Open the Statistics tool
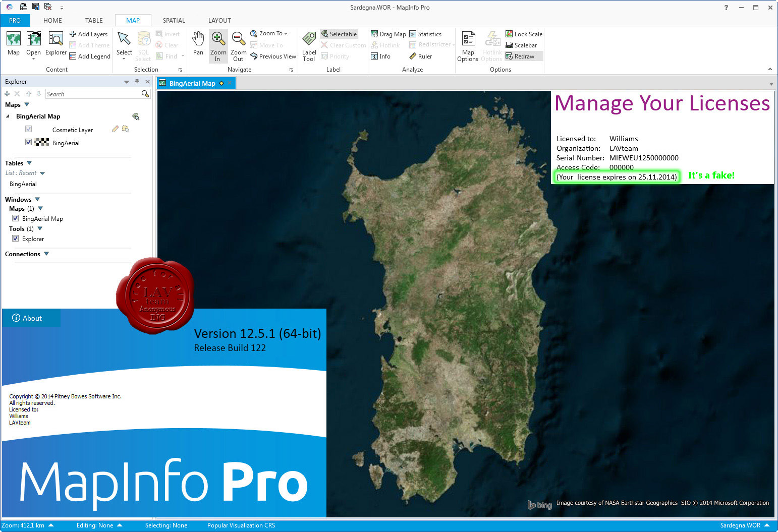The height and width of the screenshot is (532, 778). click(425, 34)
